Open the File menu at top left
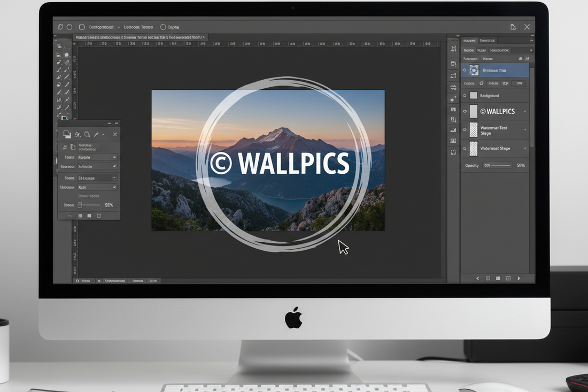 [x=60, y=27]
